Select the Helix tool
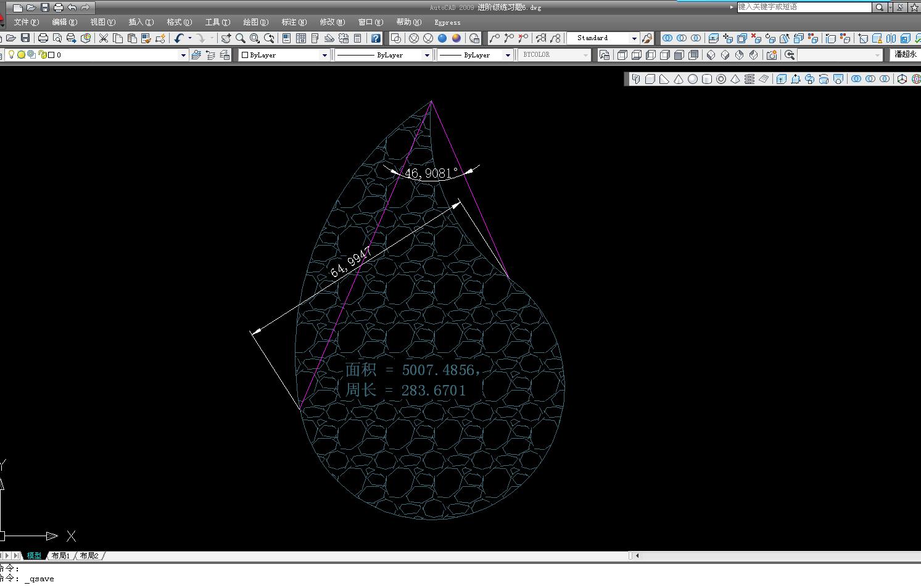 750,79
